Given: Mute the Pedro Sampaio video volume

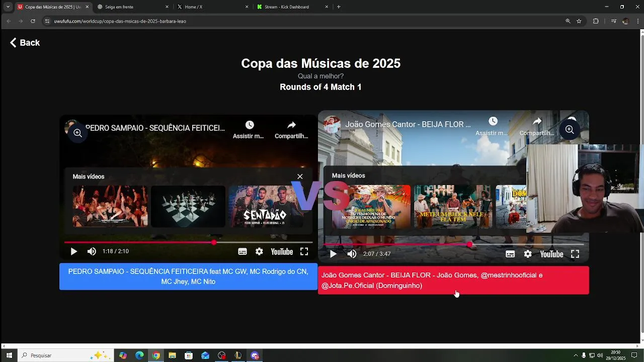Looking at the screenshot, I should (92, 251).
